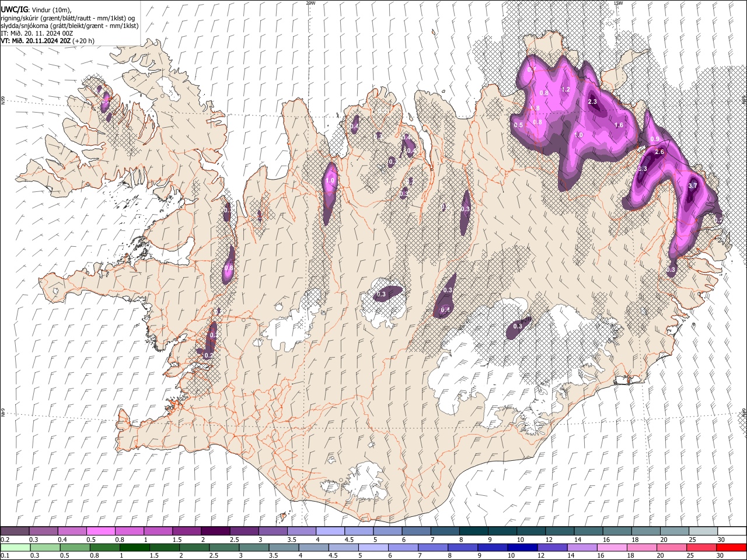Click the 1.2 snowfall value in the northeast
The width and height of the screenshot is (747, 560).
[x=565, y=89]
